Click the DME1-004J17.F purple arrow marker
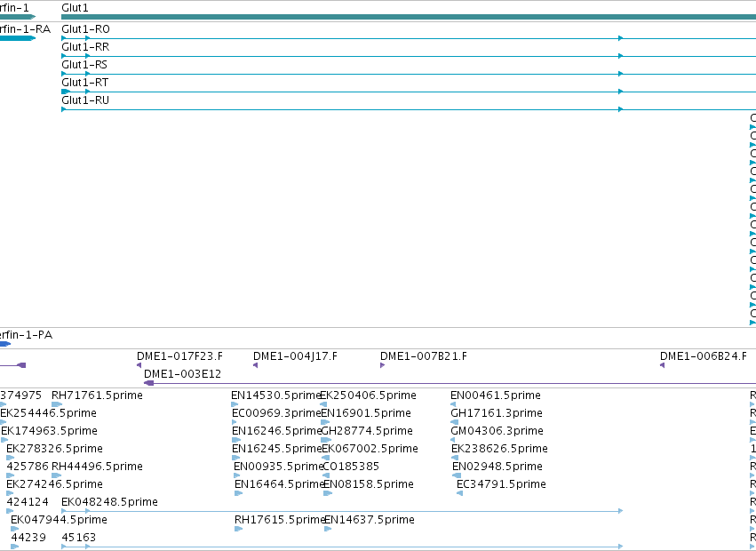This screenshot has width=756, height=551. coord(256,365)
